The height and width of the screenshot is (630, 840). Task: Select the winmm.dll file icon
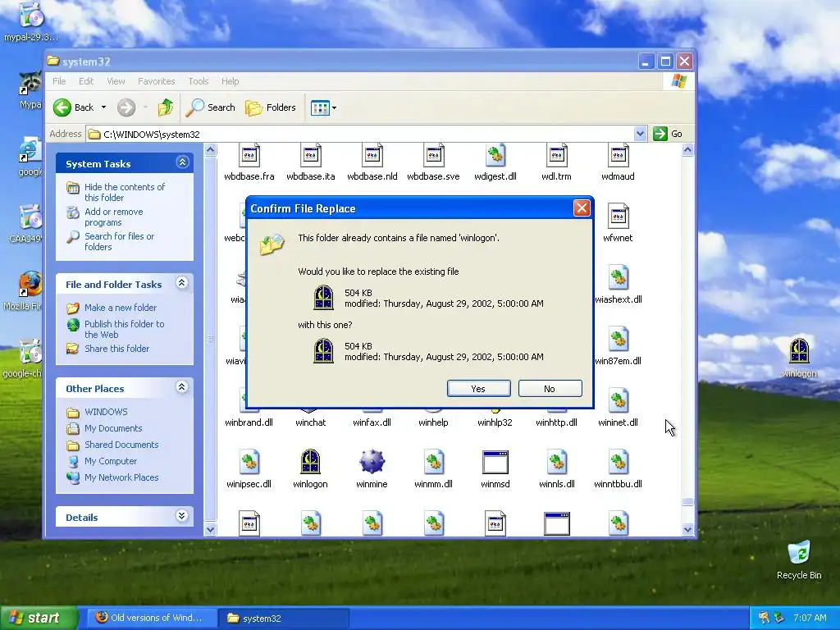[433, 463]
